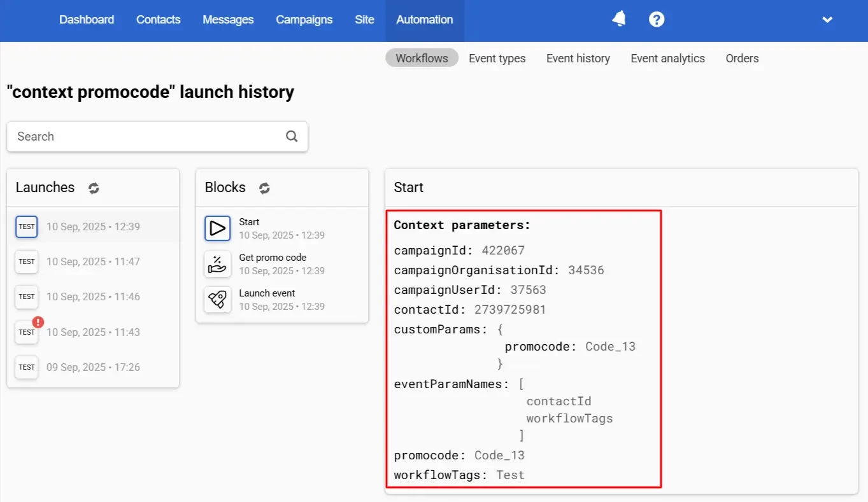Refresh the Launches list
This screenshot has height=502, width=868.
click(x=94, y=188)
